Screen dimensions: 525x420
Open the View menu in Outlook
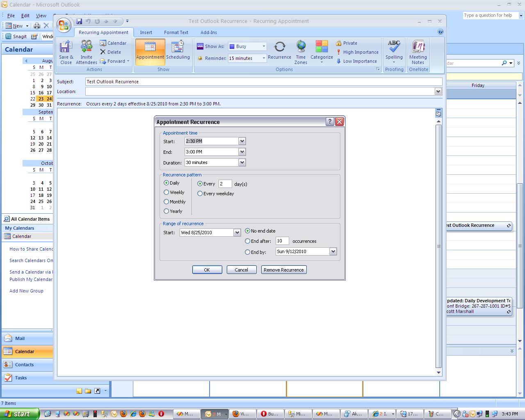click(x=41, y=16)
